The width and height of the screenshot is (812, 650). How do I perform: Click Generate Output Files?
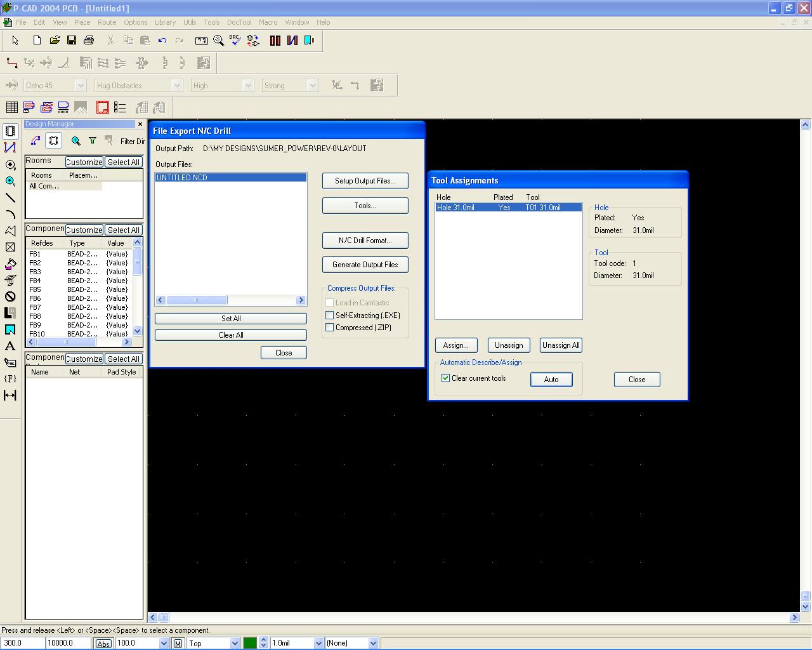click(x=365, y=265)
